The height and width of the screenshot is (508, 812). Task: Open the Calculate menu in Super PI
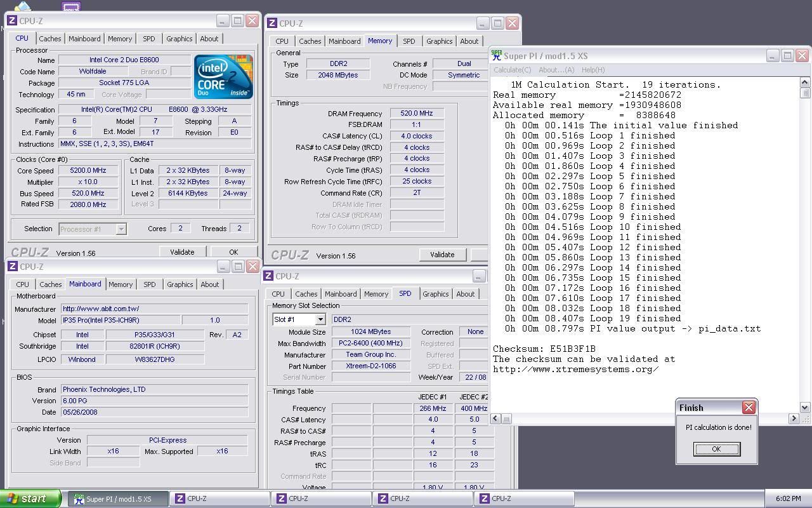[x=512, y=70]
